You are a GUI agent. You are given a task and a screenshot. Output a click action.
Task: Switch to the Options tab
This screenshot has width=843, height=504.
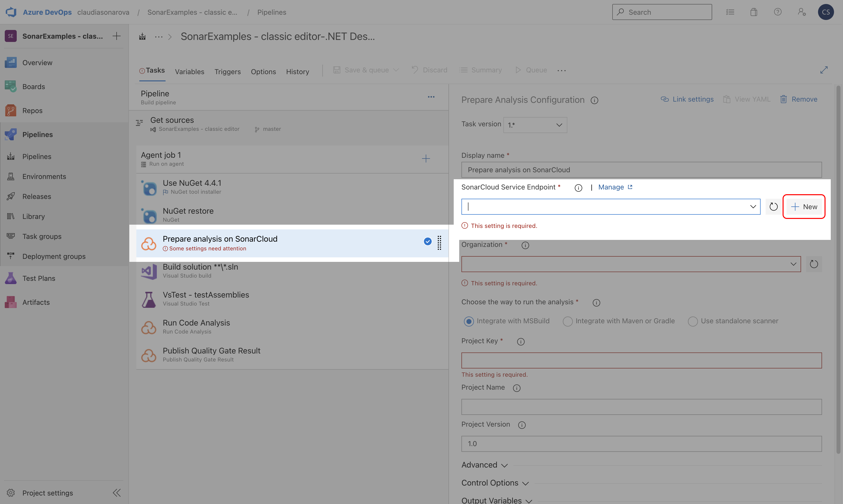click(x=263, y=72)
